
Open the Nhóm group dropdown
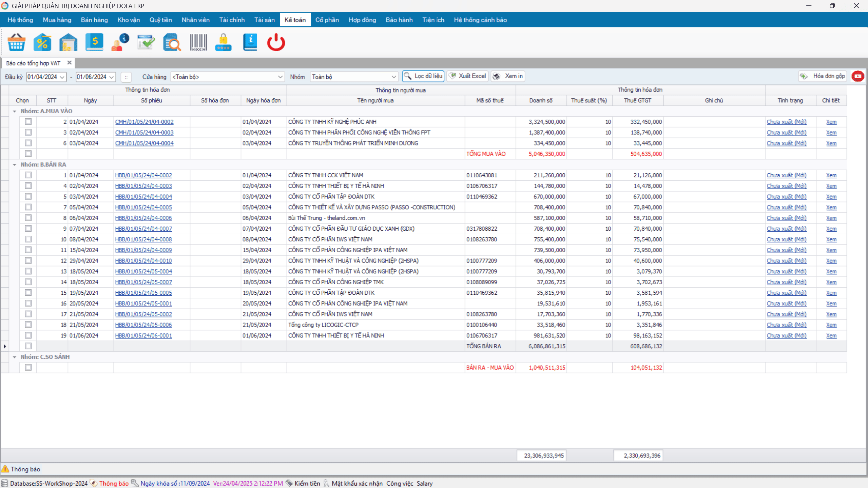coord(394,77)
